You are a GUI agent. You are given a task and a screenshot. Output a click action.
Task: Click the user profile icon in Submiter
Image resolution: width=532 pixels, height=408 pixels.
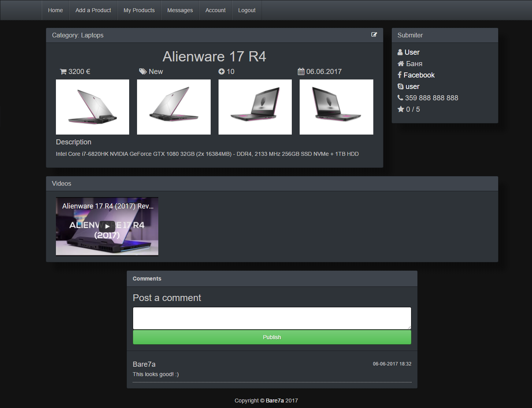pyautogui.click(x=400, y=52)
